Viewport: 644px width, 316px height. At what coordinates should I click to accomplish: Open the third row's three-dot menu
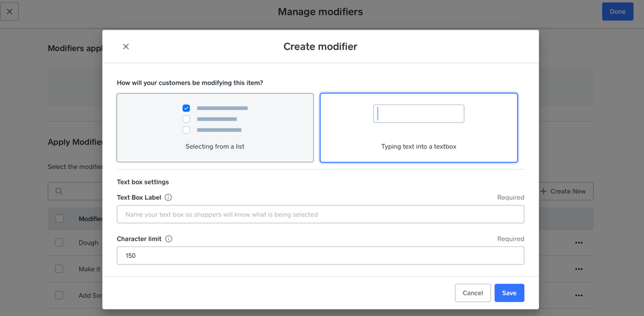click(x=578, y=295)
